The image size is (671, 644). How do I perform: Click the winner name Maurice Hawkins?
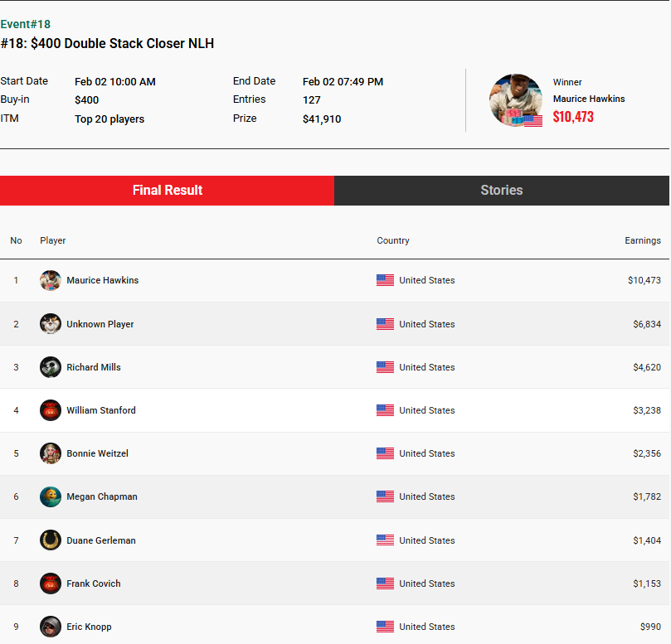tap(589, 99)
